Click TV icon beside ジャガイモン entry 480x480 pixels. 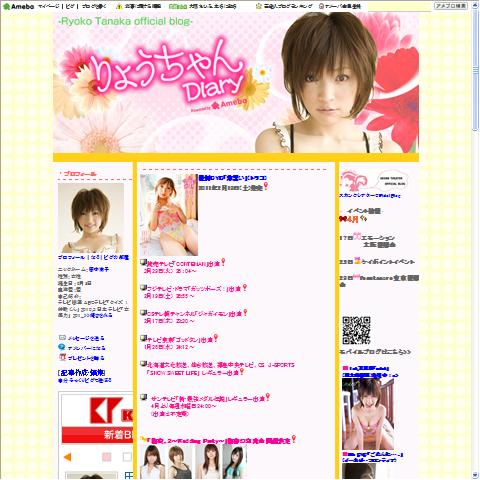coord(143,313)
